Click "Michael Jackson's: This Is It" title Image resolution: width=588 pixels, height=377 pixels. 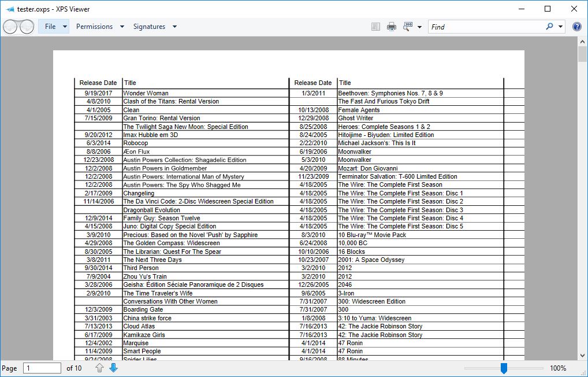click(377, 143)
